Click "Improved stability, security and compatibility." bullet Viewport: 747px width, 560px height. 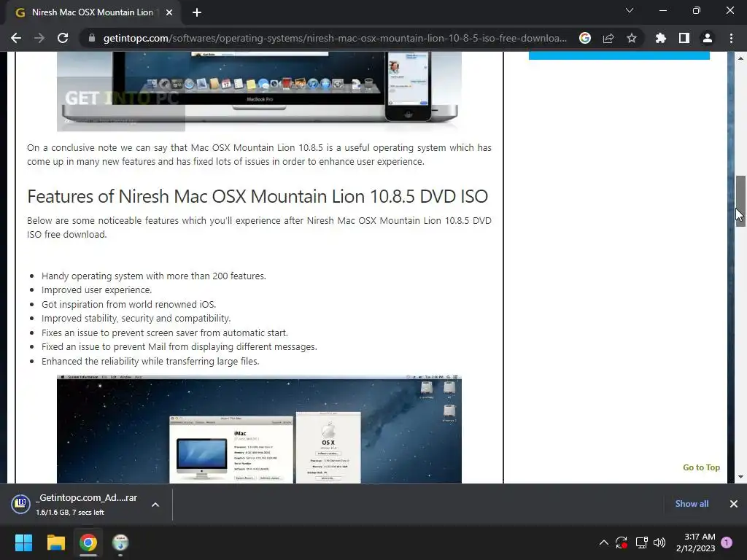(x=136, y=318)
